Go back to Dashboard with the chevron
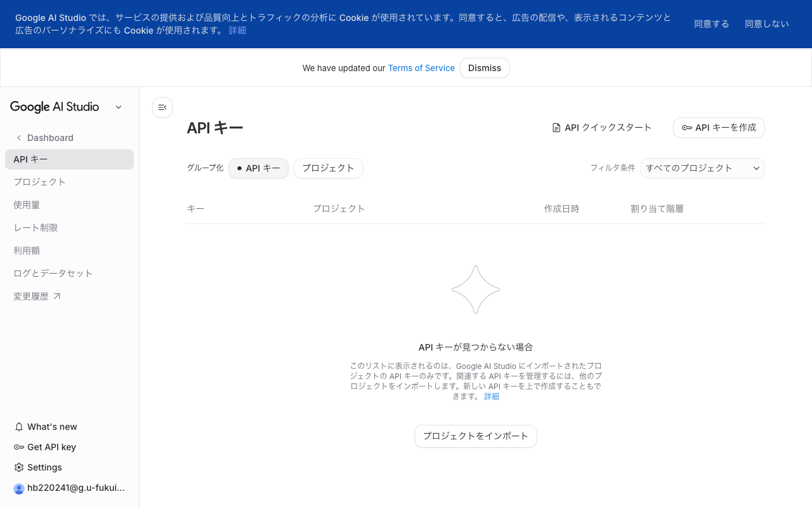 (x=19, y=137)
